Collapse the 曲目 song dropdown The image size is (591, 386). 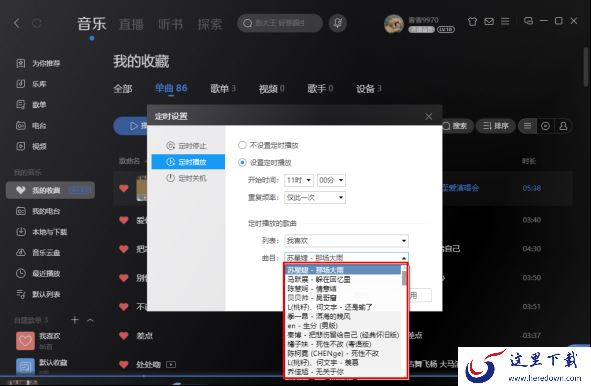pyautogui.click(x=404, y=258)
